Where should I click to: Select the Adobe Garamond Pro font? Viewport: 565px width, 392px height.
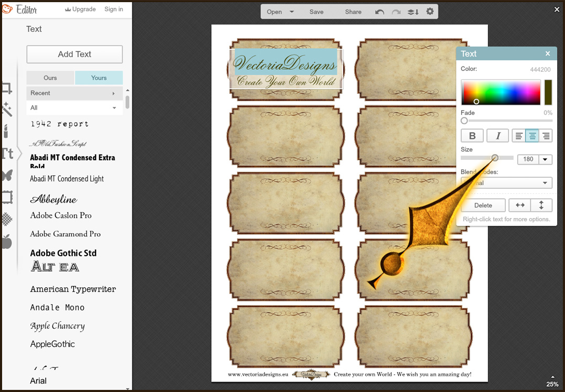click(x=66, y=234)
